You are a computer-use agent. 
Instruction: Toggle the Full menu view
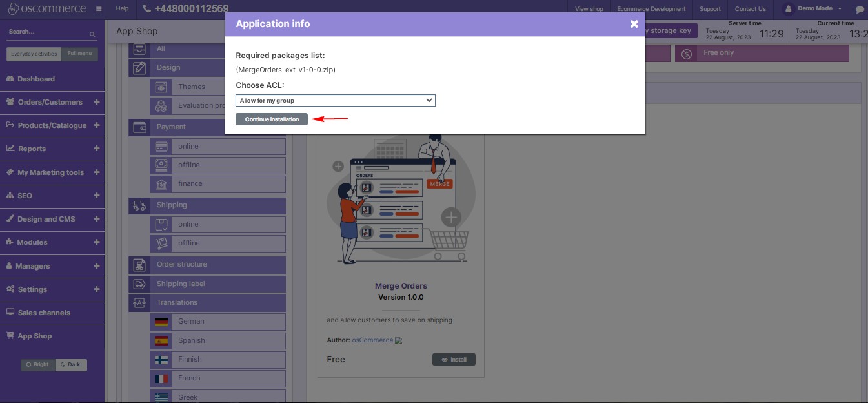click(80, 54)
